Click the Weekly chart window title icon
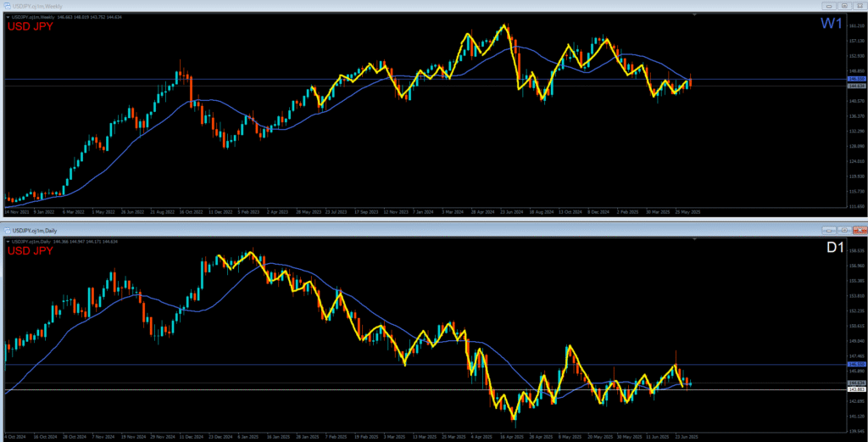Viewport: 868px width, 442px height. 7,6
